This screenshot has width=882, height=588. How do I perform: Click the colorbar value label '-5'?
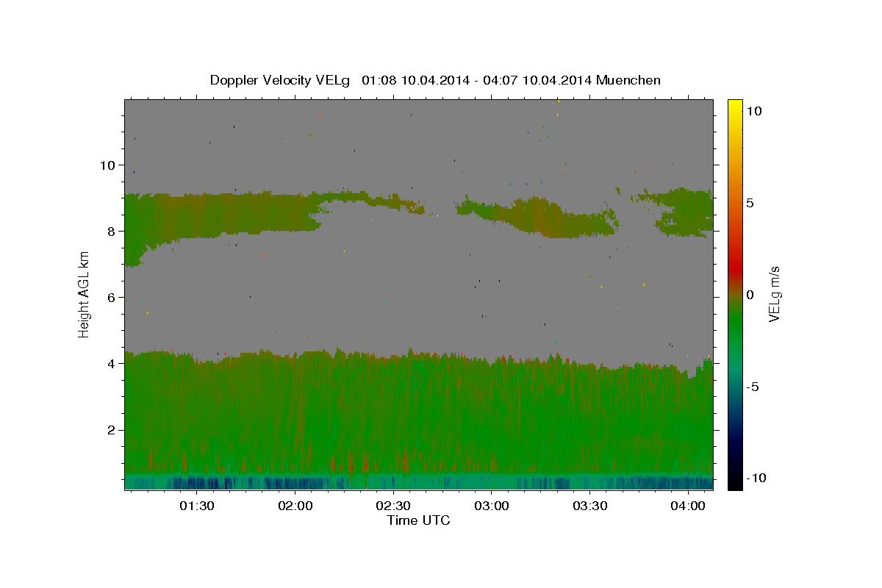(x=752, y=387)
